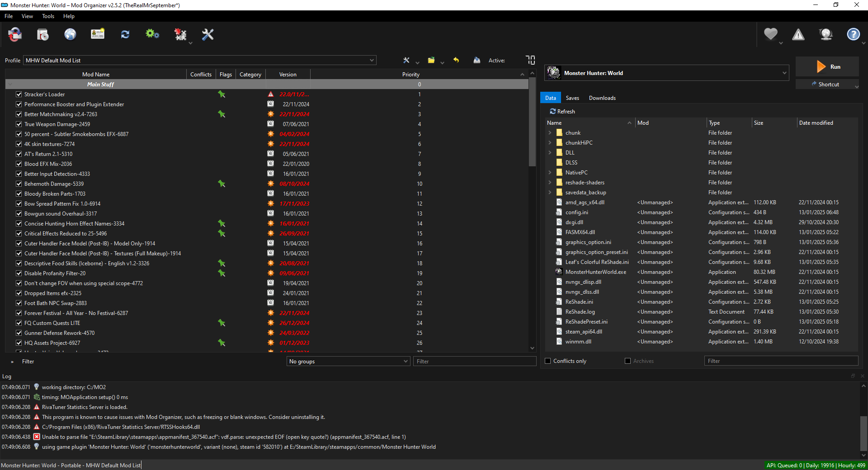The width and height of the screenshot is (868, 470).
Task: Click Refresh in the Data tab
Action: (x=562, y=112)
